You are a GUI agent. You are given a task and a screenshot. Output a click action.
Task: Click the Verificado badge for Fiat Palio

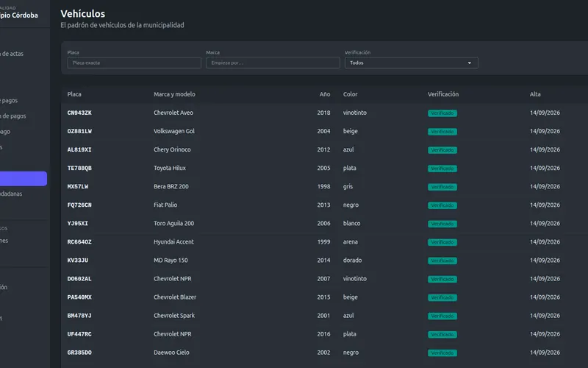tap(442, 205)
